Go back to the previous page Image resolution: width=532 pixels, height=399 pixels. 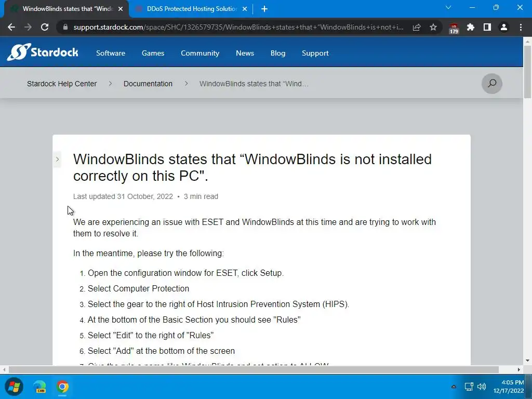[11, 27]
